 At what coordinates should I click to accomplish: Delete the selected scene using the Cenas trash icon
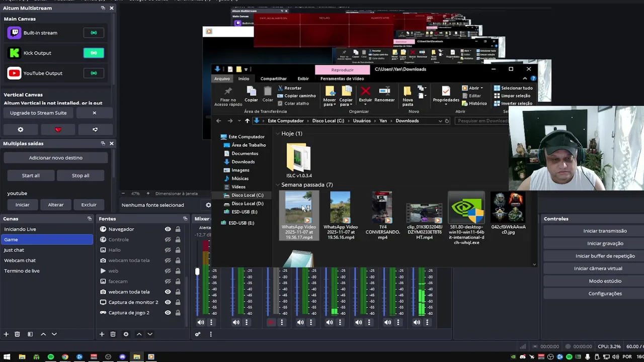pyautogui.click(x=17, y=334)
